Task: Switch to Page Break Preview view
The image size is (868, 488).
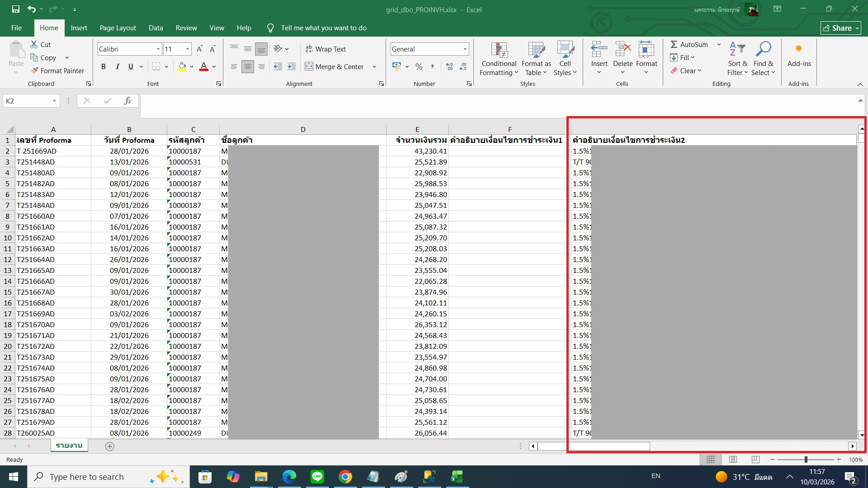Action: pyautogui.click(x=755, y=460)
